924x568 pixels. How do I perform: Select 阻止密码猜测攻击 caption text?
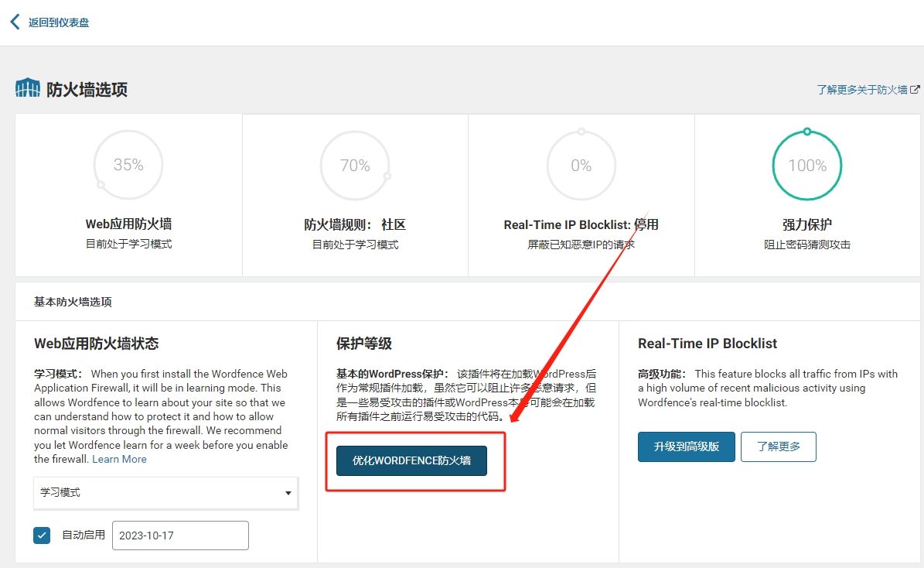[807, 245]
